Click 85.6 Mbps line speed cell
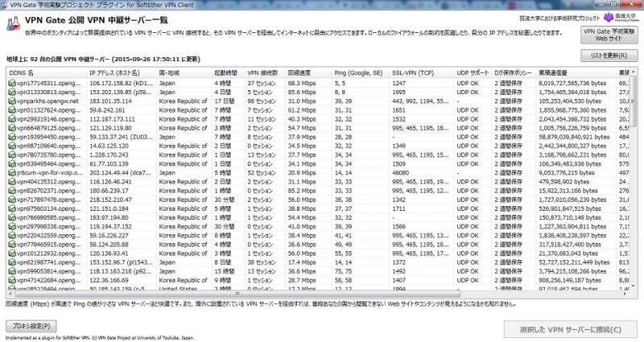The image size is (644, 342). pyautogui.click(x=302, y=93)
